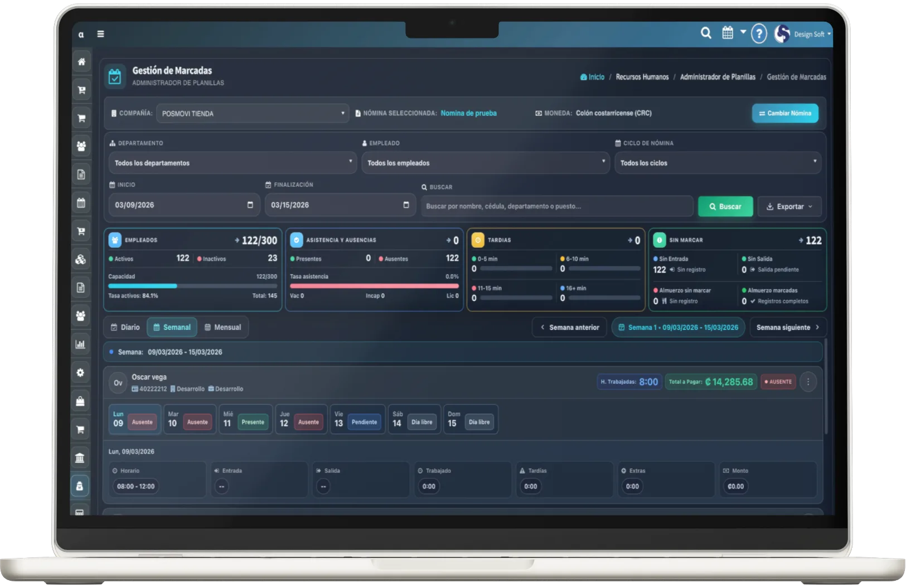Screen dimensions: 906x588
Task: Select Mar 10 Ausente day
Action: [x=190, y=419]
